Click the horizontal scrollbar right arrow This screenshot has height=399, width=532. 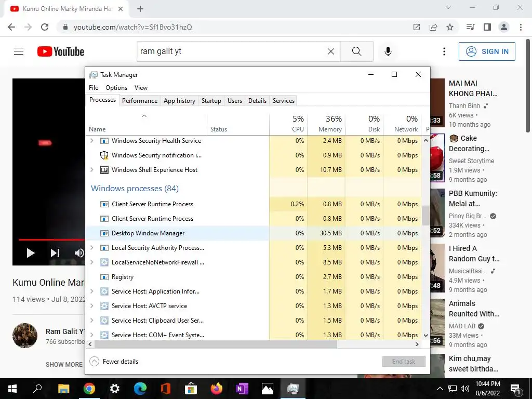417,344
